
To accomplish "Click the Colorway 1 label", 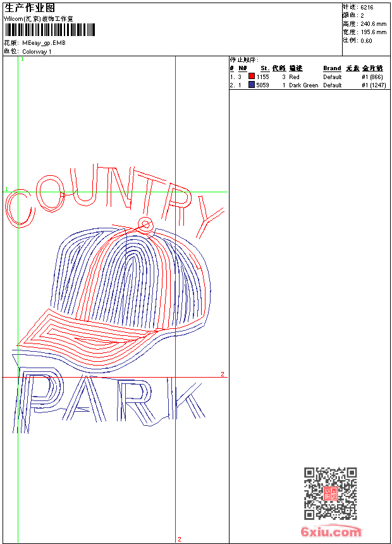I will (x=37, y=52).
